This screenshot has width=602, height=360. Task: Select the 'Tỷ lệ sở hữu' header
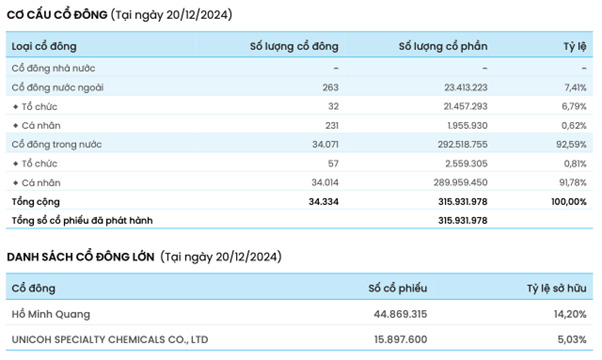[556, 288]
